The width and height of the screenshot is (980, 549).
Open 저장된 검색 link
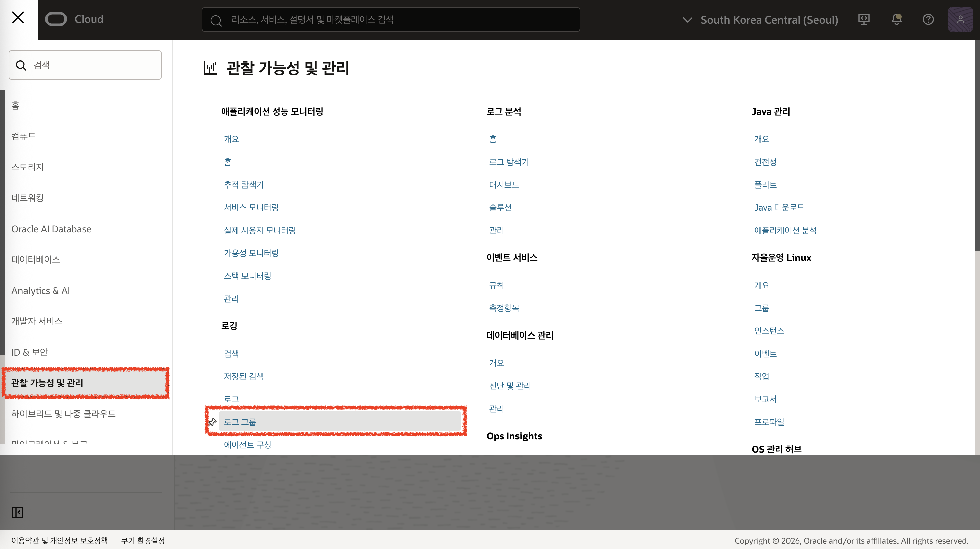click(x=243, y=376)
